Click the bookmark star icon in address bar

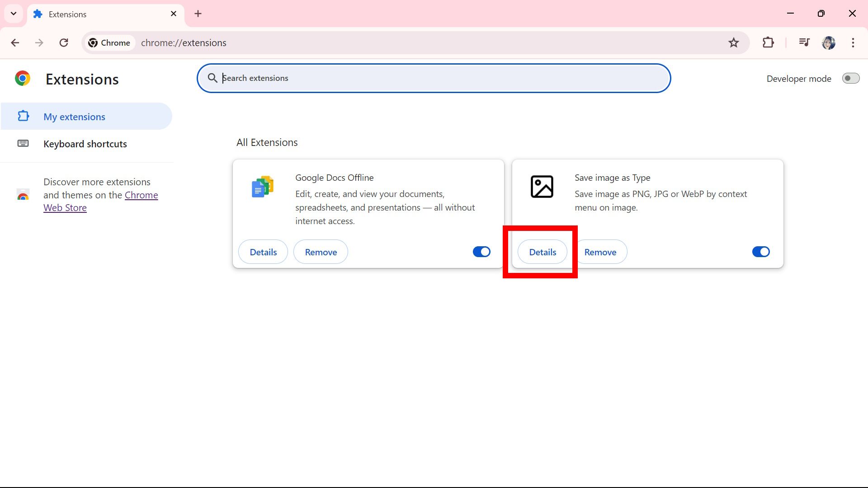[735, 42]
